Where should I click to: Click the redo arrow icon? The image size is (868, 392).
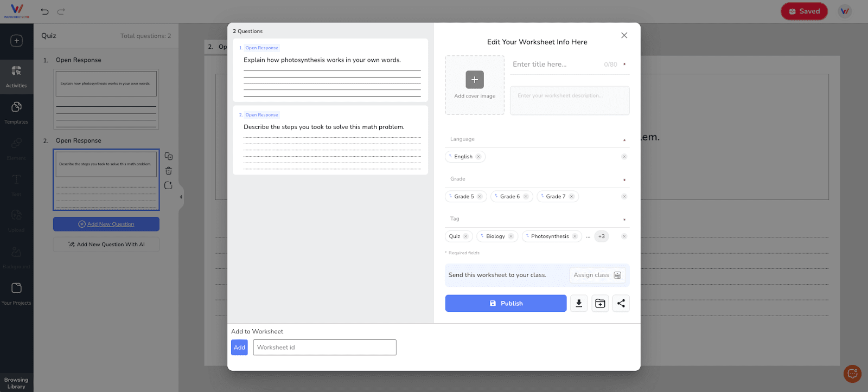(x=61, y=11)
